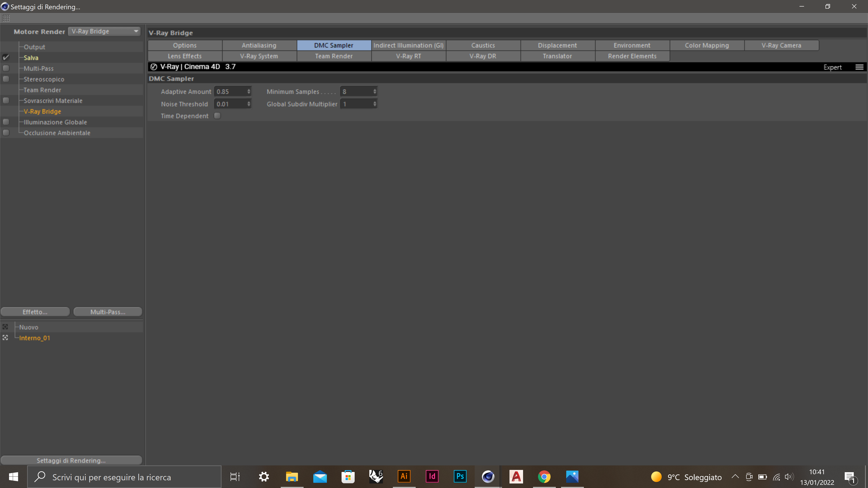Click the render preset icon beside Nuovo

(5, 327)
